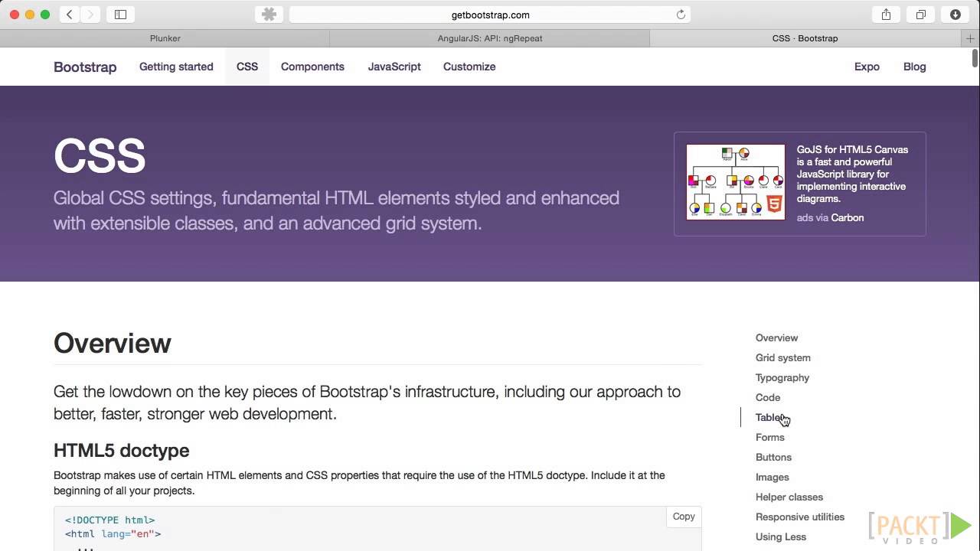Jump to Using Less in sidebar

781,536
